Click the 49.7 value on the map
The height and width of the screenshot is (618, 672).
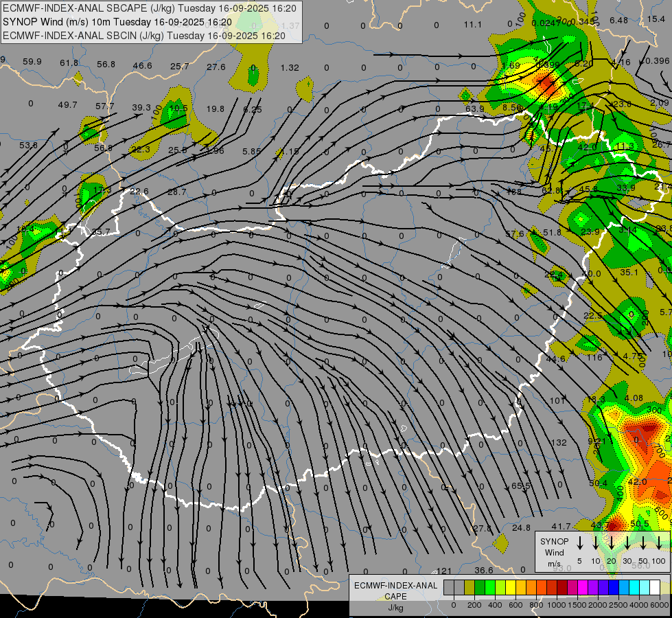[68, 104]
